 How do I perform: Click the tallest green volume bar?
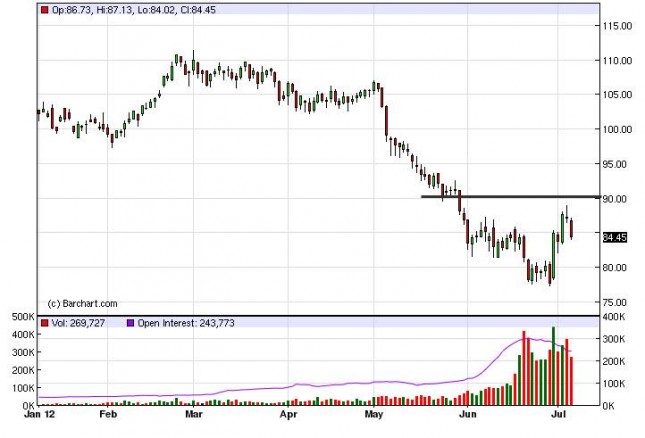553,366
